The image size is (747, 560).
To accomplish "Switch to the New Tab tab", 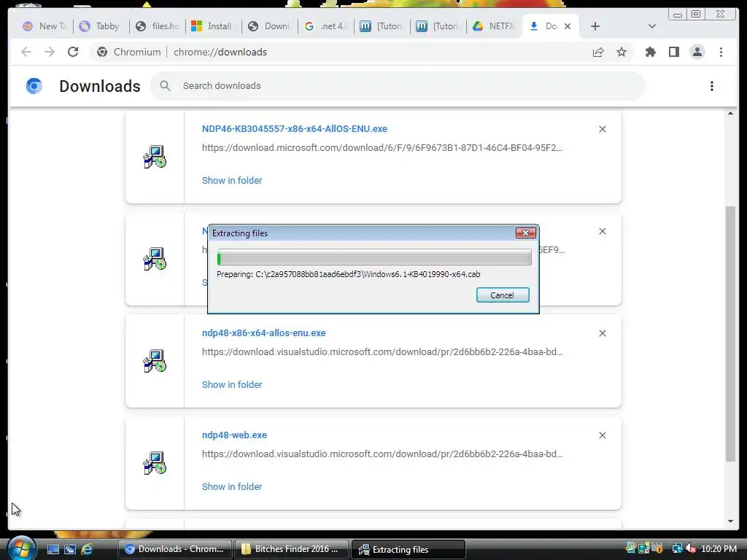I will click(x=44, y=26).
